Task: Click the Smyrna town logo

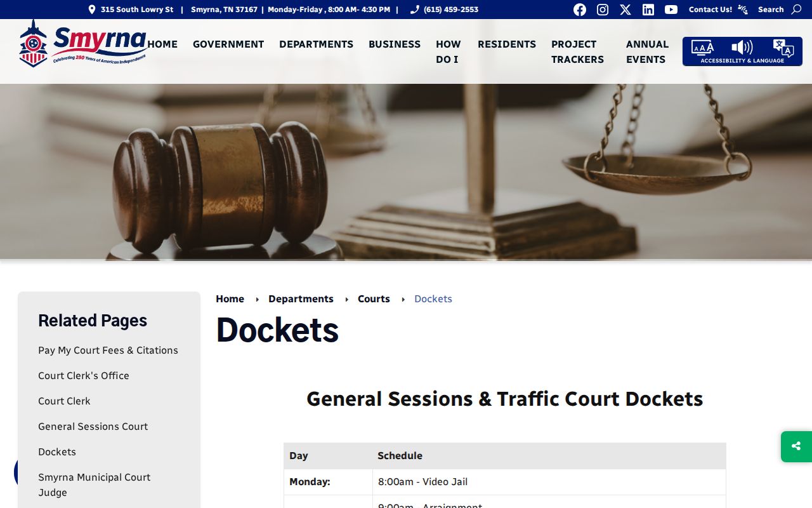Action: coord(83,43)
